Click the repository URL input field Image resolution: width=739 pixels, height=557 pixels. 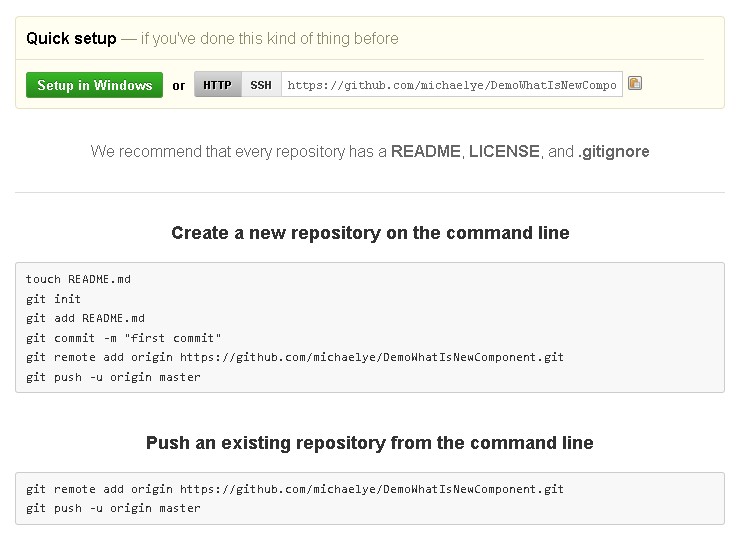[x=452, y=85]
